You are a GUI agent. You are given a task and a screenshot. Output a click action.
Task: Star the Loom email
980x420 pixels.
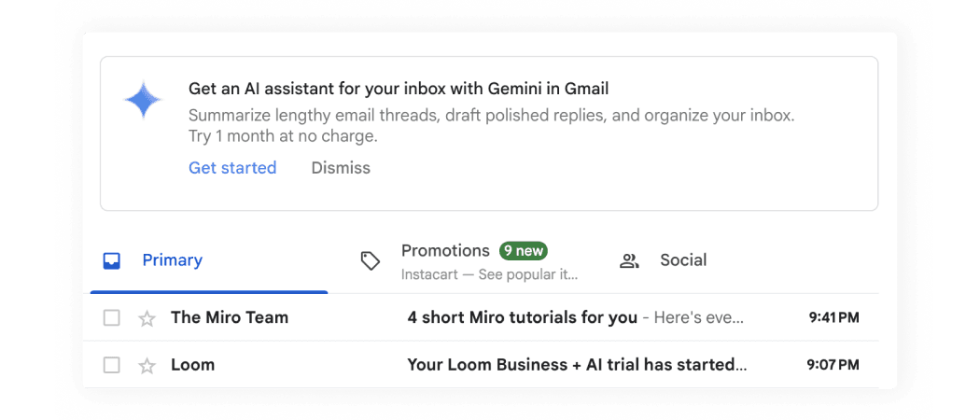click(x=147, y=366)
